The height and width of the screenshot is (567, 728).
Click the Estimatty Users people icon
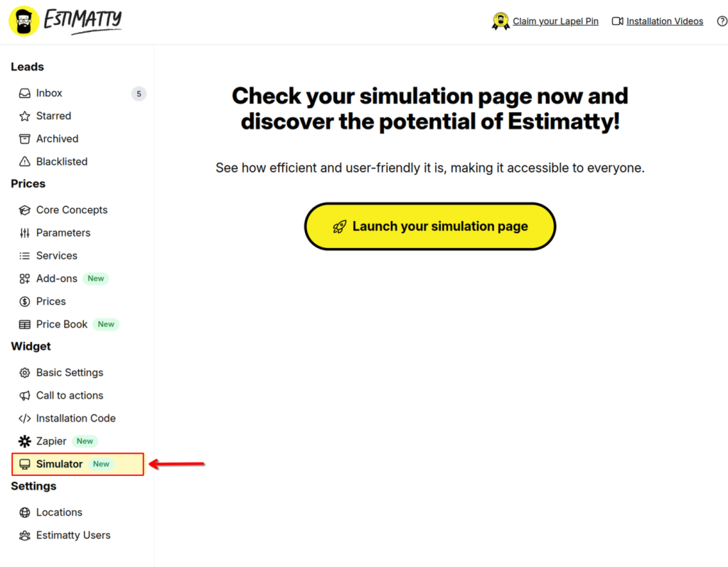[25, 536]
